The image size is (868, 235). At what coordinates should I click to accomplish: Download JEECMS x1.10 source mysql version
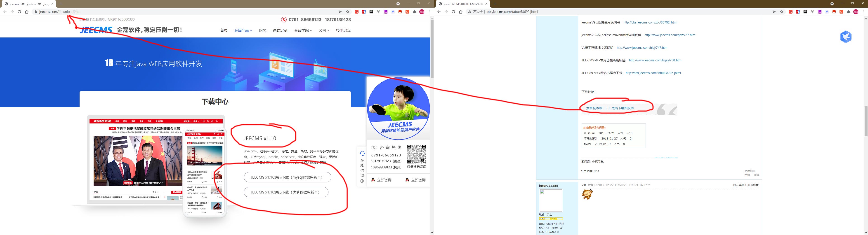point(288,177)
